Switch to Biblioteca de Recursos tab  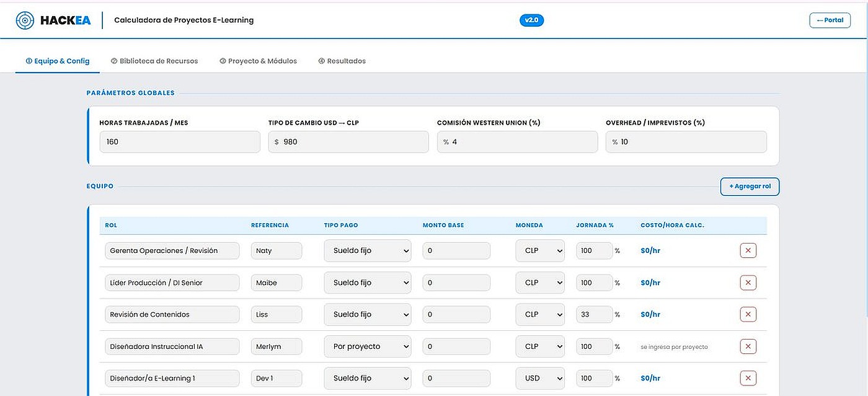tap(154, 61)
